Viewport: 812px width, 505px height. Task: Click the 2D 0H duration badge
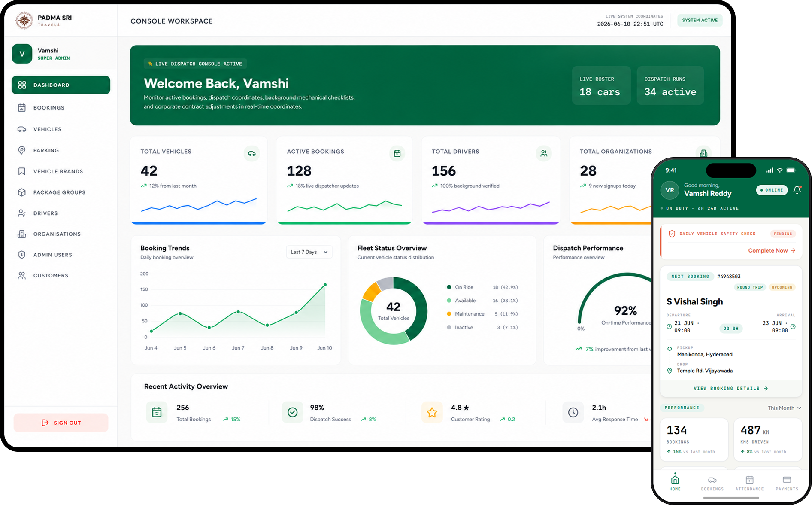[x=731, y=329]
